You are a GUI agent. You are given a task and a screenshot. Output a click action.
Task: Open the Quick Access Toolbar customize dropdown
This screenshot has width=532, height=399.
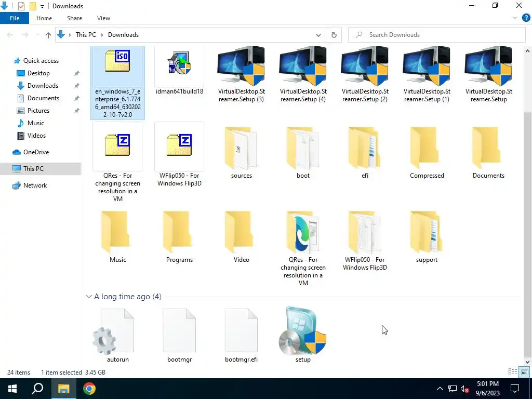(x=42, y=6)
